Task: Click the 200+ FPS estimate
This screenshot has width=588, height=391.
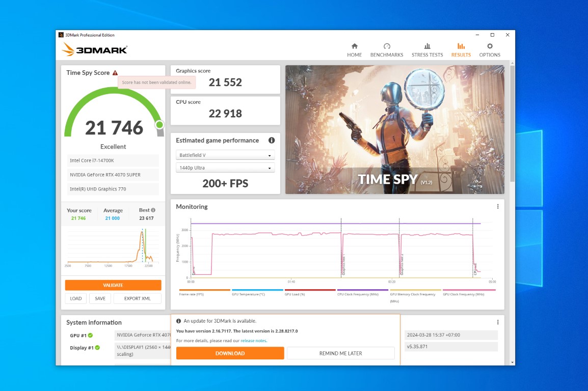Action: pos(225,183)
